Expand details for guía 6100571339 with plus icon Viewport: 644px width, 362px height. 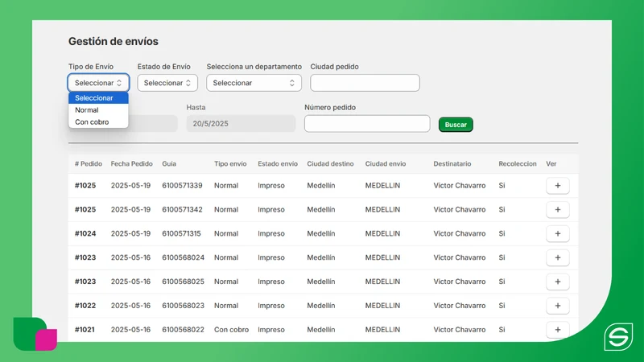[x=557, y=186]
